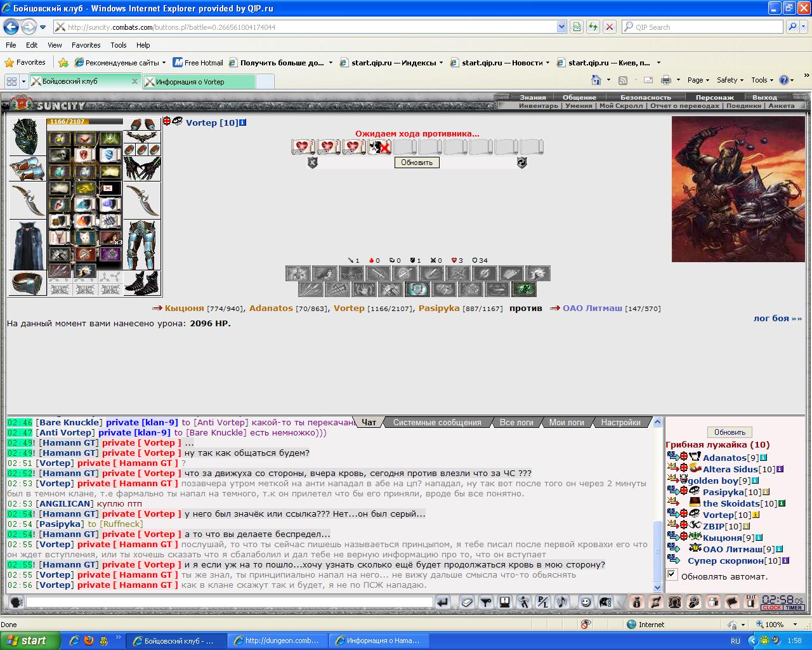Click the 'ОАО Литмаш' opponent name in battle line
The height and width of the screenshot is (650, 812).
[x=593, y=308]
